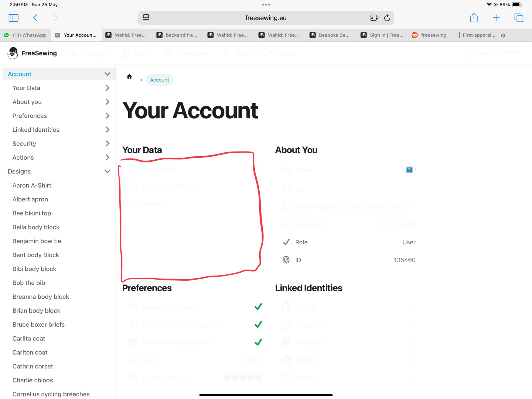This screenshot has height=399, width=532.
Task: Toggle the GitHub X status mark
Action: click(x=411, y=307)
